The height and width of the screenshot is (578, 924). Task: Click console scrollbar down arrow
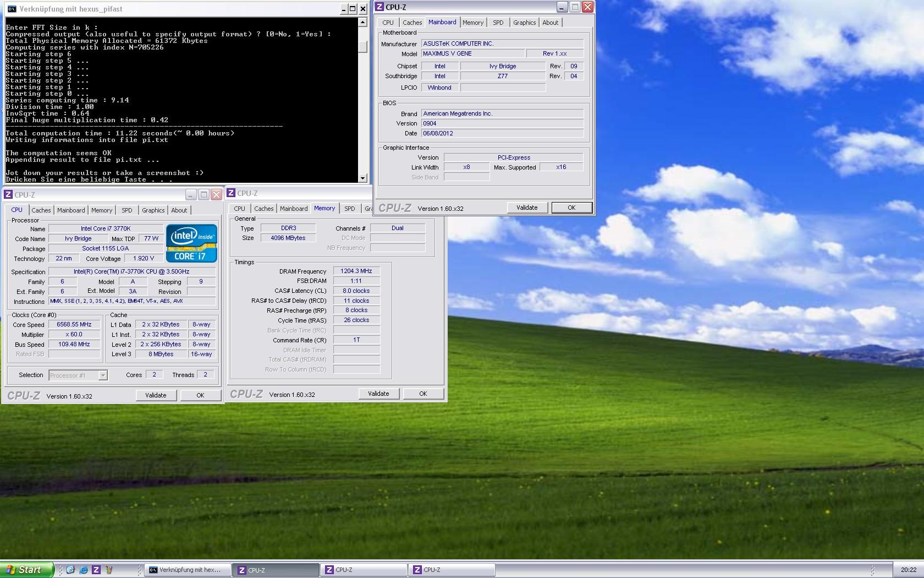(362, 178)
